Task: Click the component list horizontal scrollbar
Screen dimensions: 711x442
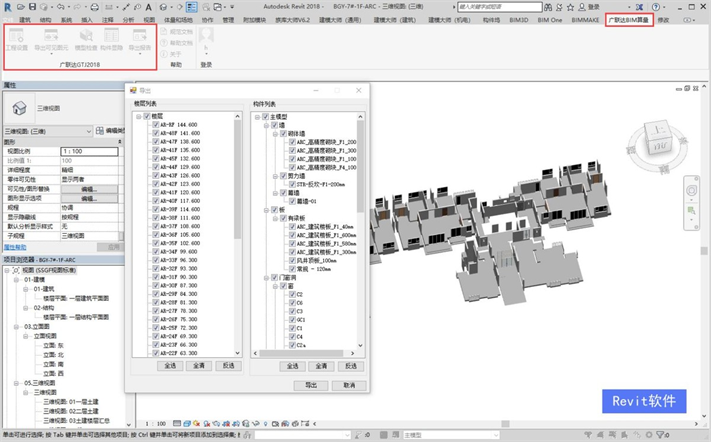Action: click(301, 353)
